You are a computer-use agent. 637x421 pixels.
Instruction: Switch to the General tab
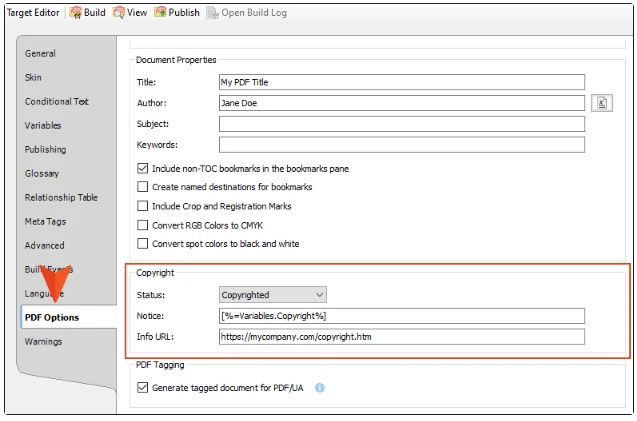41,53
